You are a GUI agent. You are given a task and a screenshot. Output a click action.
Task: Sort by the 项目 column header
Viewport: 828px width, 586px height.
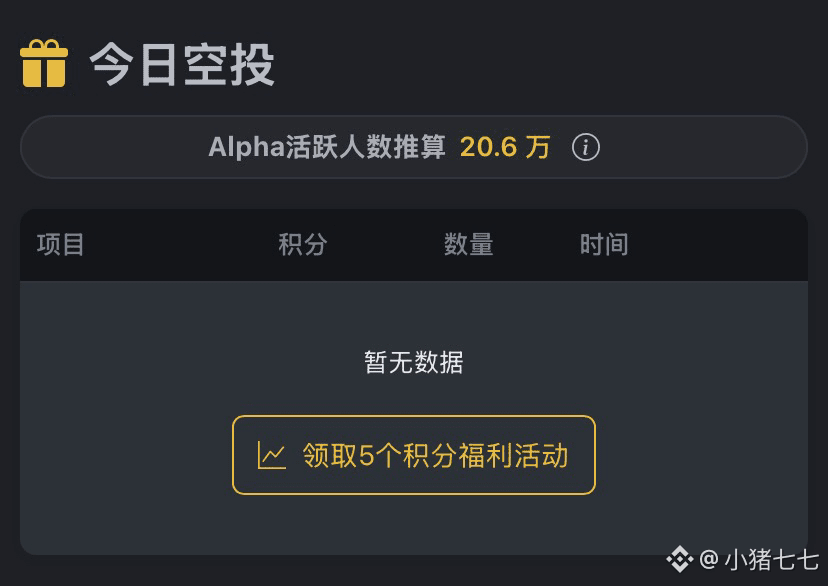[61, 245]
